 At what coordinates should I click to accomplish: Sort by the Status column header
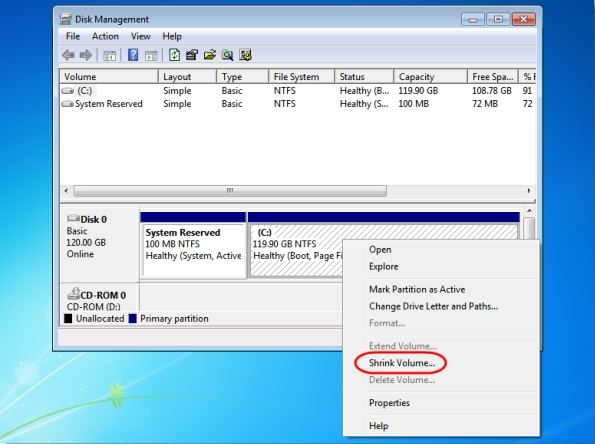tap(364, 77)
